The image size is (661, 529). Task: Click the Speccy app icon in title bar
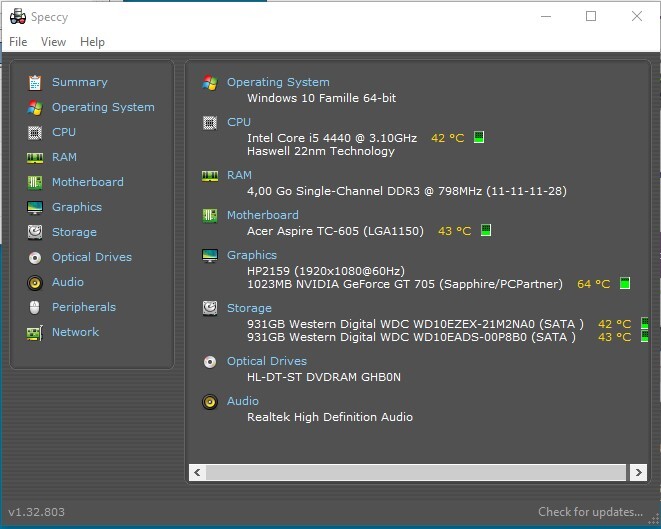(18, 17)
